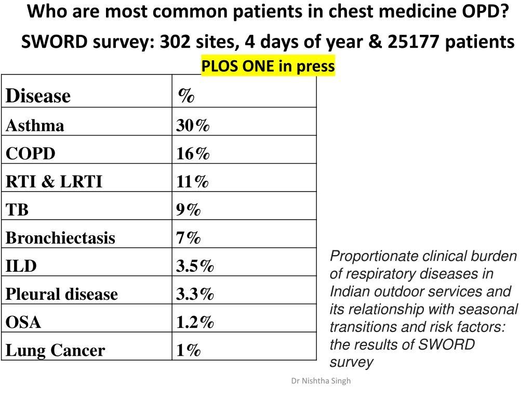Select the COPD table cell
Image resolution: width=532 pixels, height=399 pixels.
click(x=87, y=150)
